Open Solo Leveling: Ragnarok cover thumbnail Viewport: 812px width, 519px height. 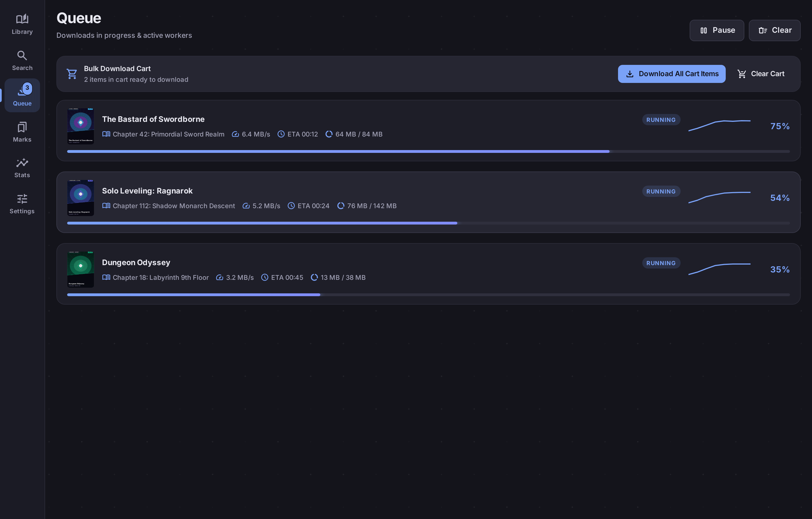pos(81,198)
